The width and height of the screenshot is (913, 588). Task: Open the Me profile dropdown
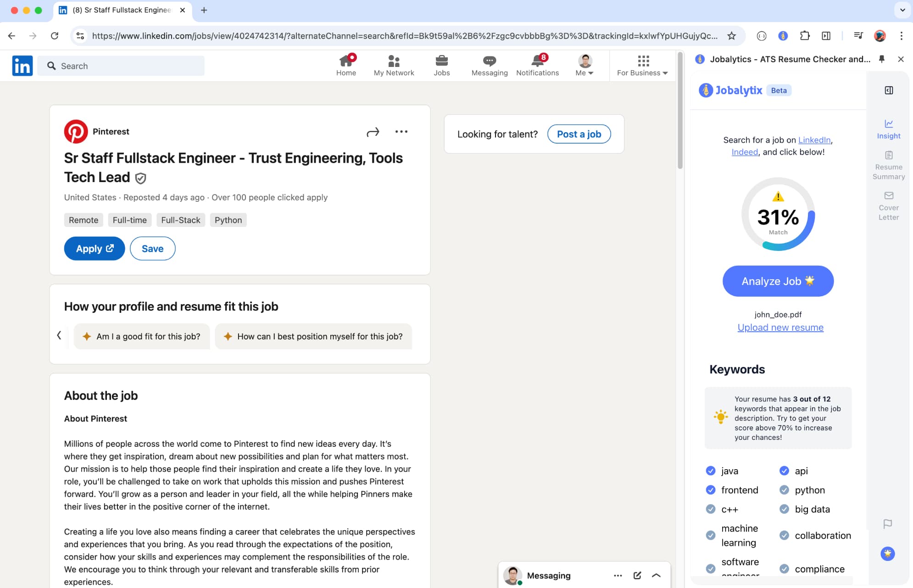[585, 66]
